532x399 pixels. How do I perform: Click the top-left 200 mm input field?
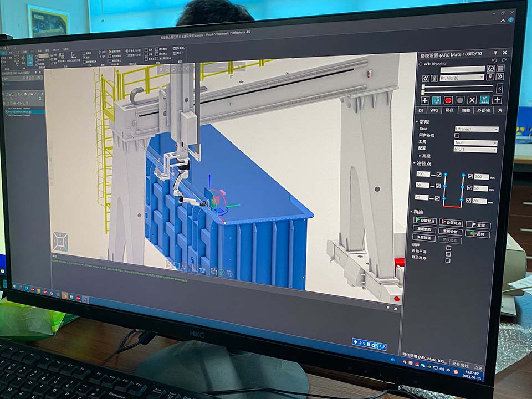423,174
